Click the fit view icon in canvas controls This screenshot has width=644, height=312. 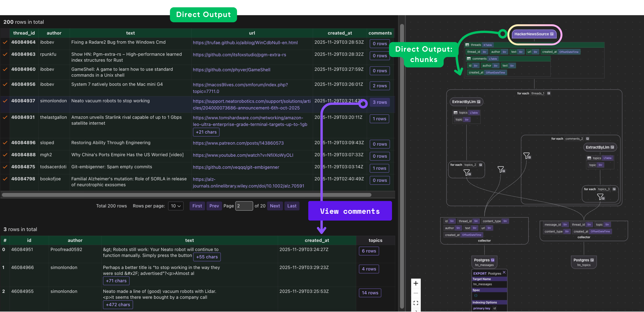click(416, 303)
